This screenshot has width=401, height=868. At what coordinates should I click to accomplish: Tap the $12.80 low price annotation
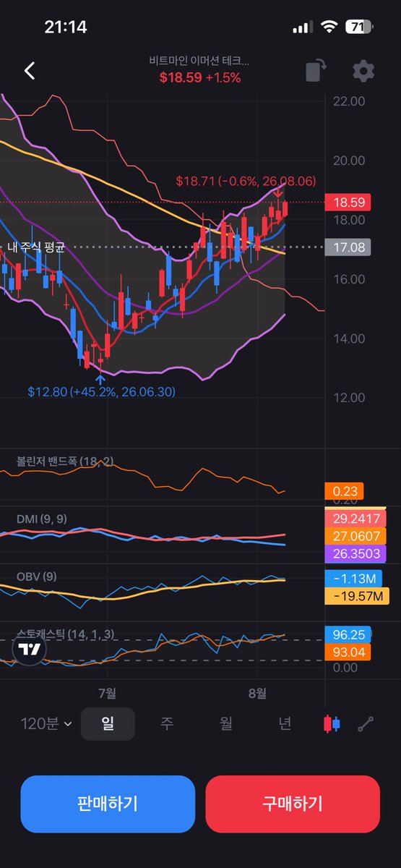(x=102, y=391)
